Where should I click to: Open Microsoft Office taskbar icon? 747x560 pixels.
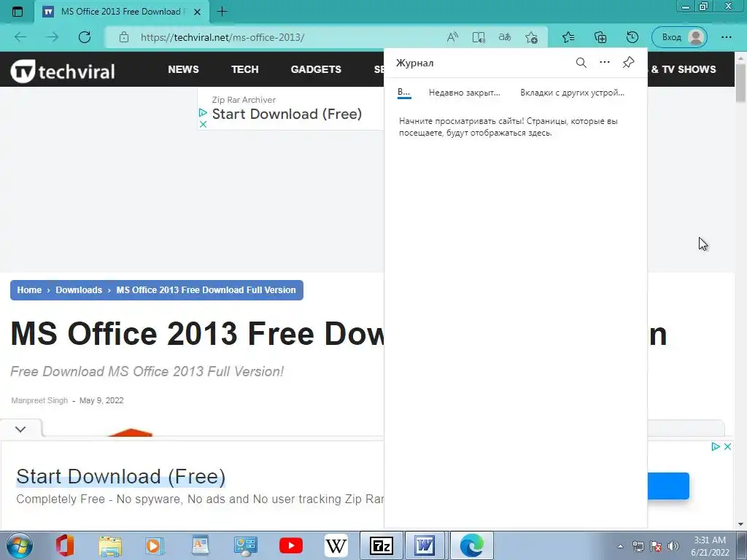(x=65, y=545)
